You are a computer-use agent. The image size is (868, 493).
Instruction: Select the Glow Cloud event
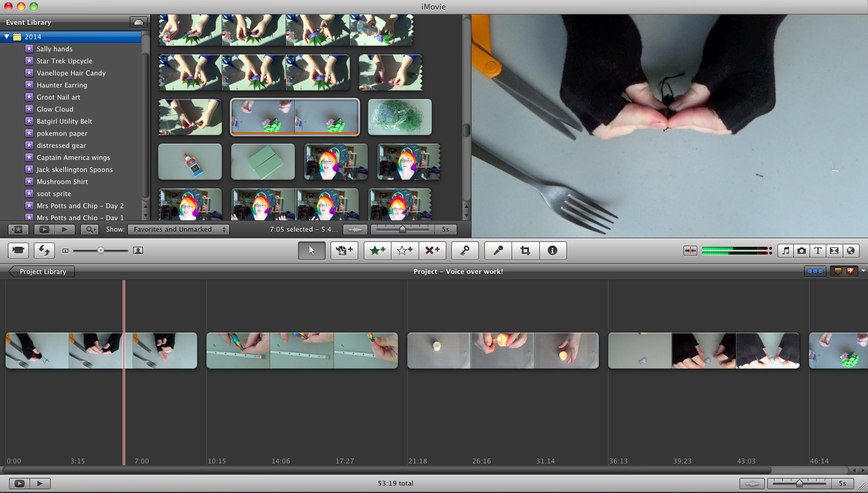(55, 109)
